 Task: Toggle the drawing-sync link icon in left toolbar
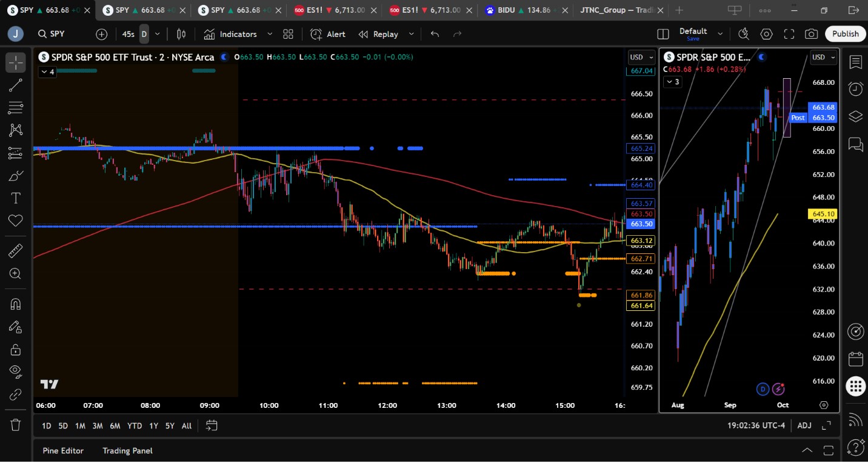click(16, 395)
